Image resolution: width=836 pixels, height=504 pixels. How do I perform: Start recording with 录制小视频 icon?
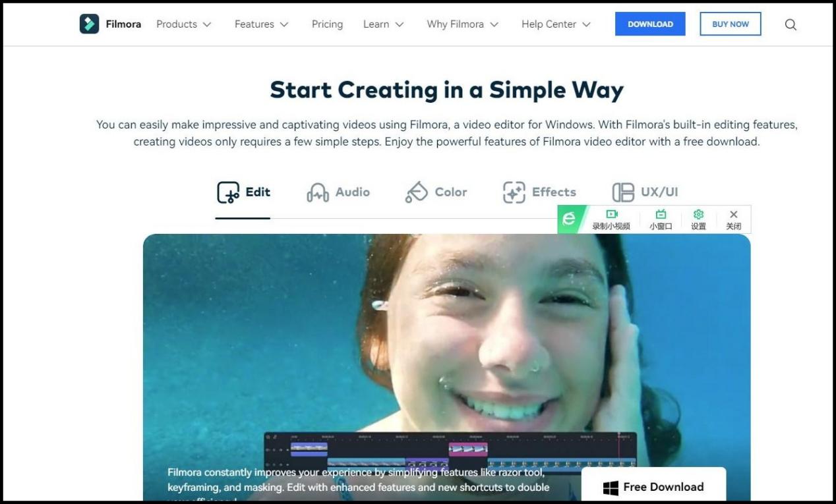coord(611,214)
